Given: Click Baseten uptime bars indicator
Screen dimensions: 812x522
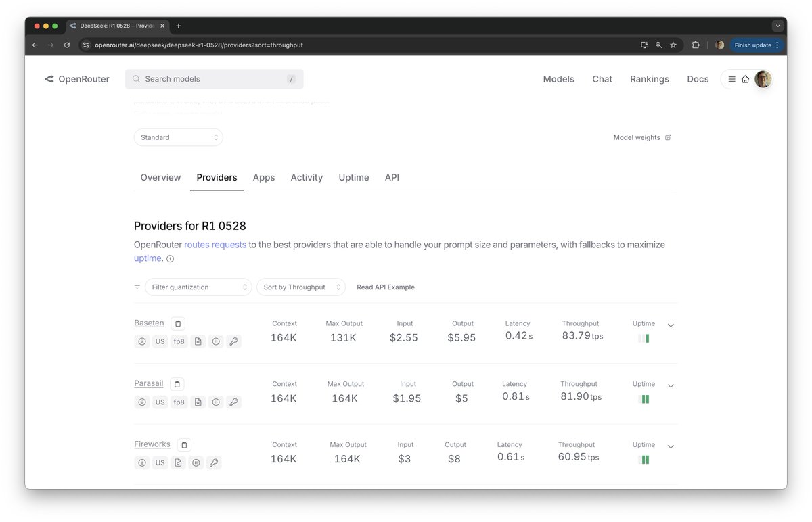Looking at the screenshot, I should pos(644,339).
